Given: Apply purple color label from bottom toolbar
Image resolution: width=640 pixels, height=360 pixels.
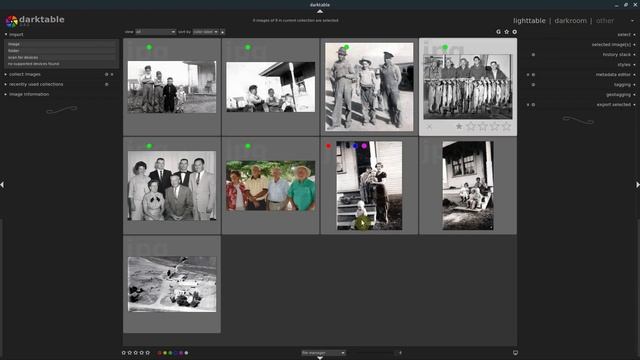Looking at the screenshot, I should [181, 353].
